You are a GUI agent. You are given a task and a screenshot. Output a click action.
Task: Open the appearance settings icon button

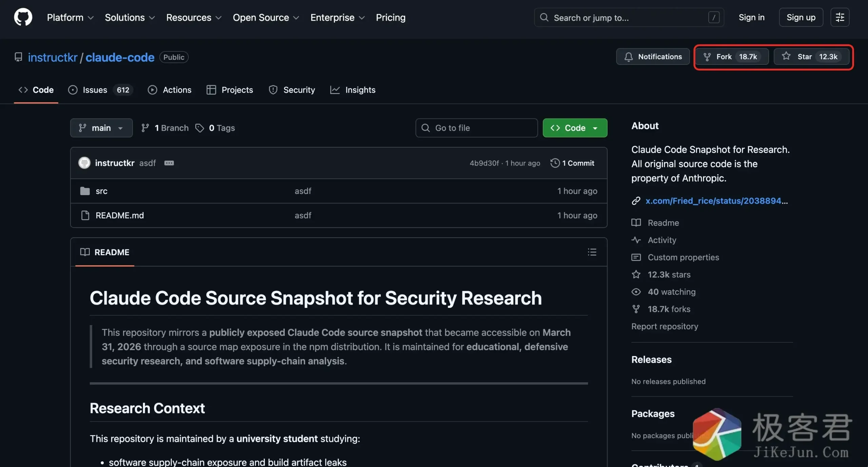click(840, 17)
